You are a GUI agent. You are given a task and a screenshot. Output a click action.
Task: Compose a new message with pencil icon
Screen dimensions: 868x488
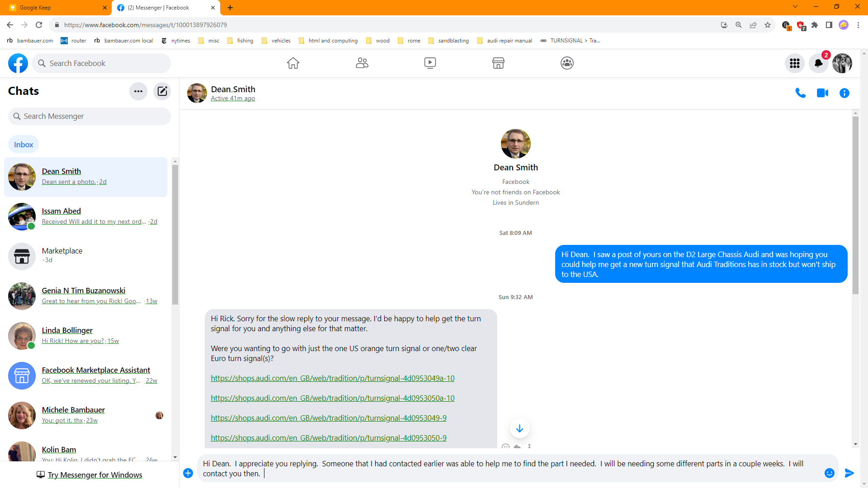[162, 91]
